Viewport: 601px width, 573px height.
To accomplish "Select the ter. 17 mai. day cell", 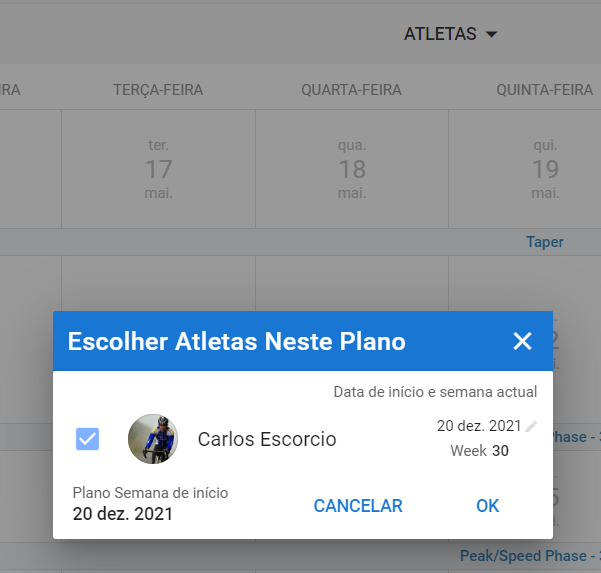I will 159,169.
